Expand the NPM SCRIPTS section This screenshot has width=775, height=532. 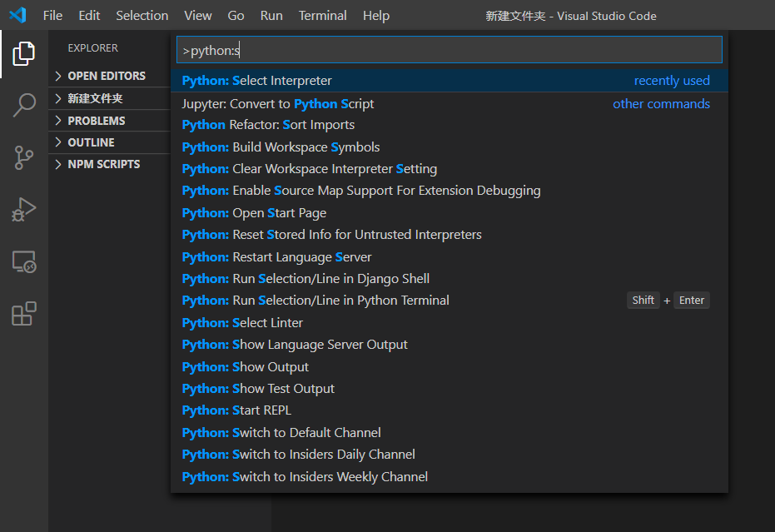[x=100, y=164]
